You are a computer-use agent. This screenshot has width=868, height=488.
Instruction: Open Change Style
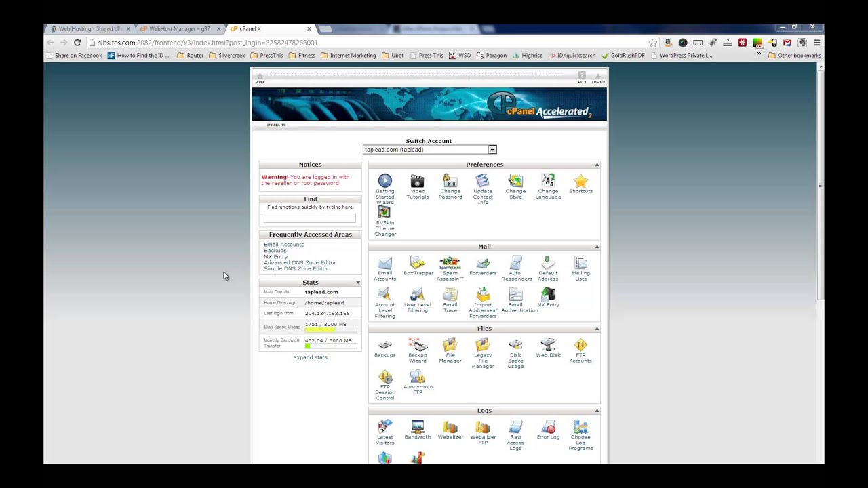pyautogui.click(x=515, y=181)
